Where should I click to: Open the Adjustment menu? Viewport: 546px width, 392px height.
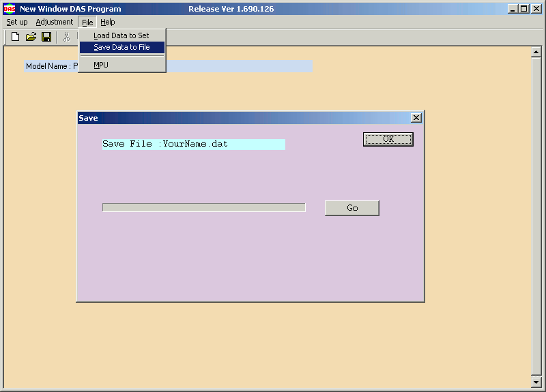pos(55,22)
